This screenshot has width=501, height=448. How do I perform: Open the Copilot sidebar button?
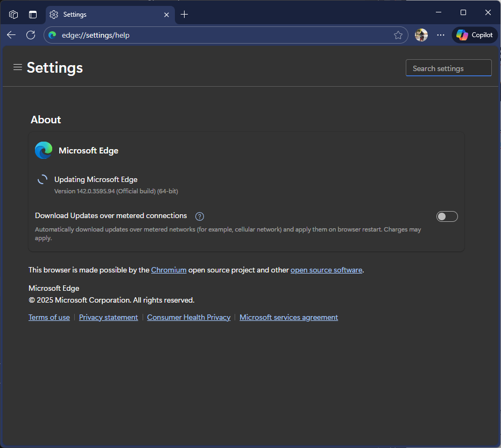pyautogui.click(x=475, y=35)
